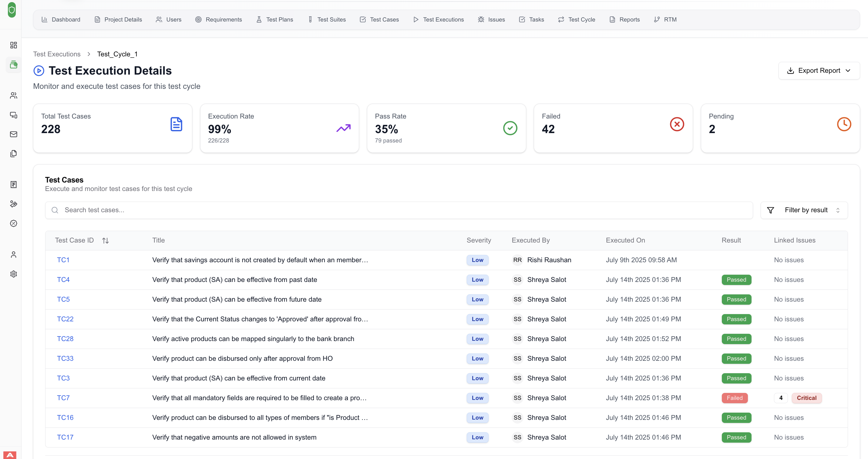This screenshot has width=868, height=459.
Task: Open the rupee receipt sidebar icon
Action: (13, 185)
